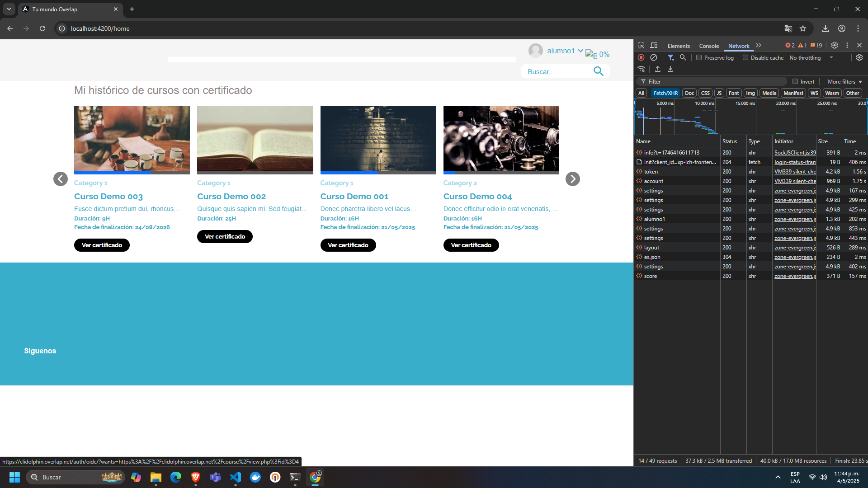
Task: Select the Img filter chip
Action: pyautogui.click(x=750, y=93)
